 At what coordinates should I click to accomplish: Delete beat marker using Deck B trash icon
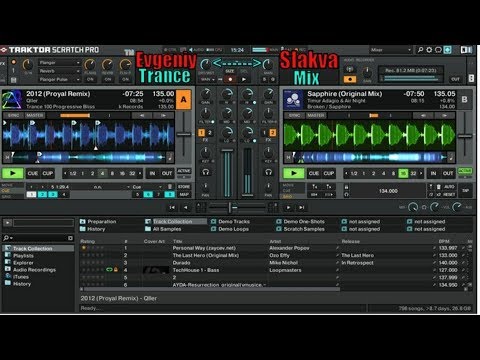click(438, 187)
